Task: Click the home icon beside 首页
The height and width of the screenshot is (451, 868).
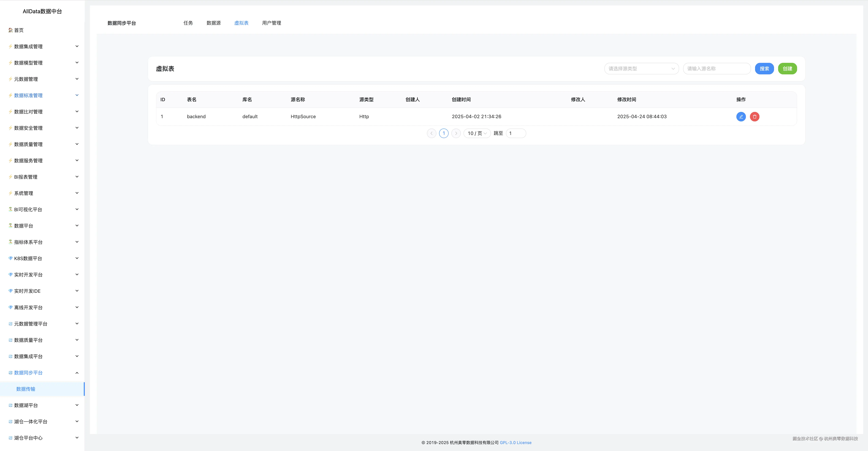Action: (11, 30)
